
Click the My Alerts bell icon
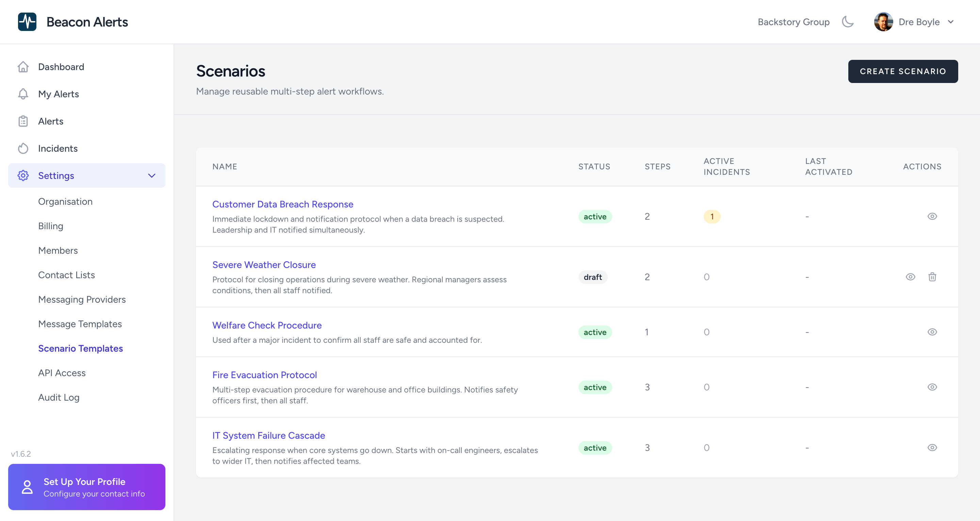coord(23,94)
